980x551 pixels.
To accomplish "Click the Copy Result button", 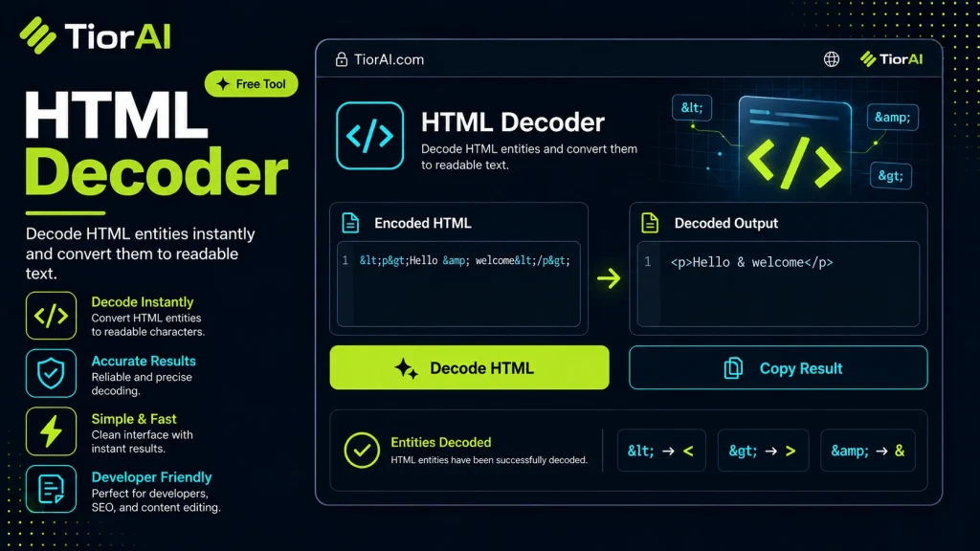I will [x=778, y=367].
